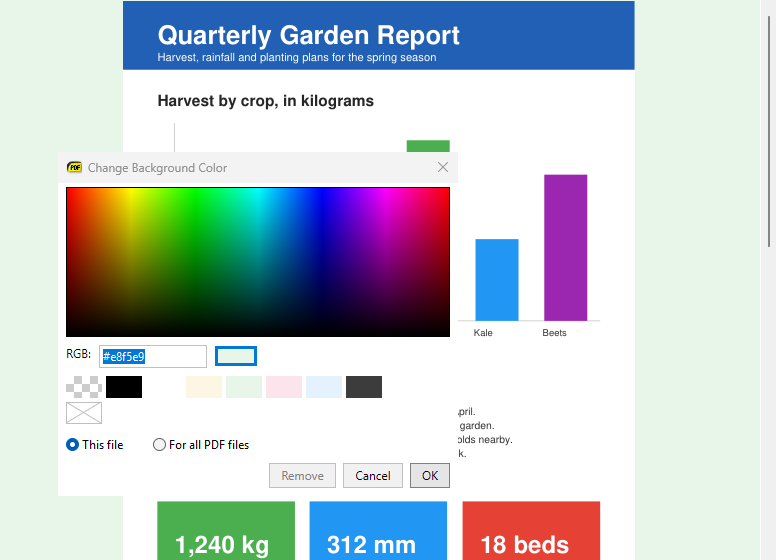Pick a color from the gradient spectrum

pos(258,262)
